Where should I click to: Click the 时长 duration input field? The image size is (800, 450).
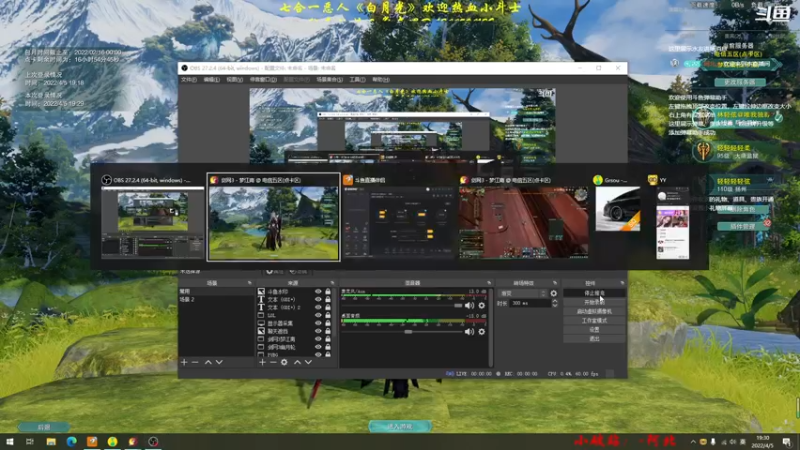pos(531,303)
